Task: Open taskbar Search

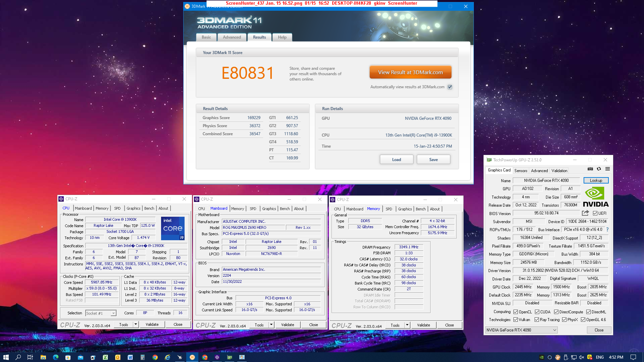Action: coord(18,357)
